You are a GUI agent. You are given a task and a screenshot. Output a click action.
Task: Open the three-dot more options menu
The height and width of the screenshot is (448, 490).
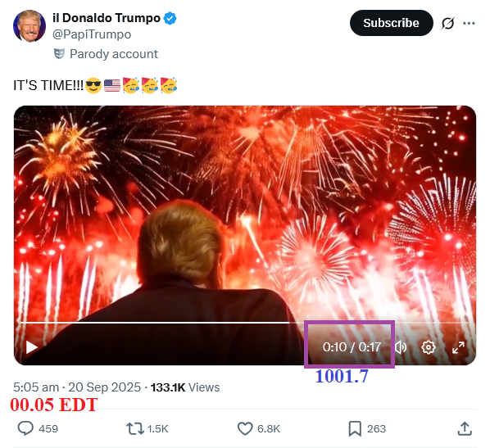click(x=469, y=23)
